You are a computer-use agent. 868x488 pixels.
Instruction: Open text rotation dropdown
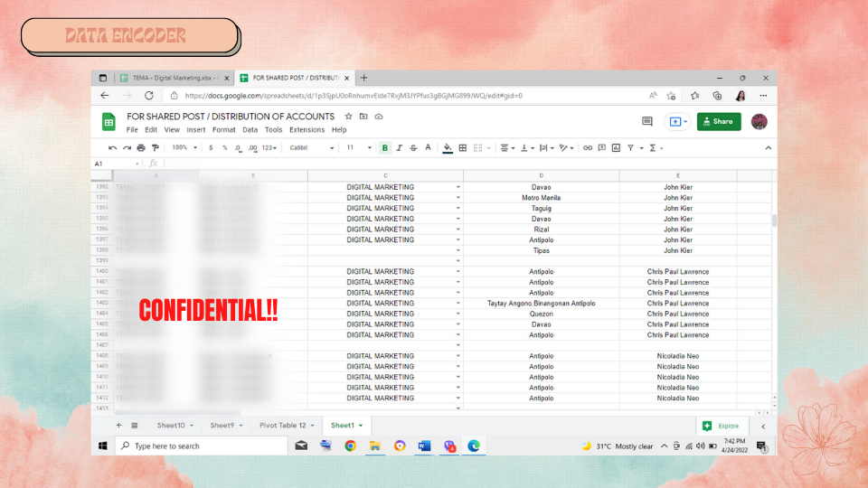click(x=566, y=147)
